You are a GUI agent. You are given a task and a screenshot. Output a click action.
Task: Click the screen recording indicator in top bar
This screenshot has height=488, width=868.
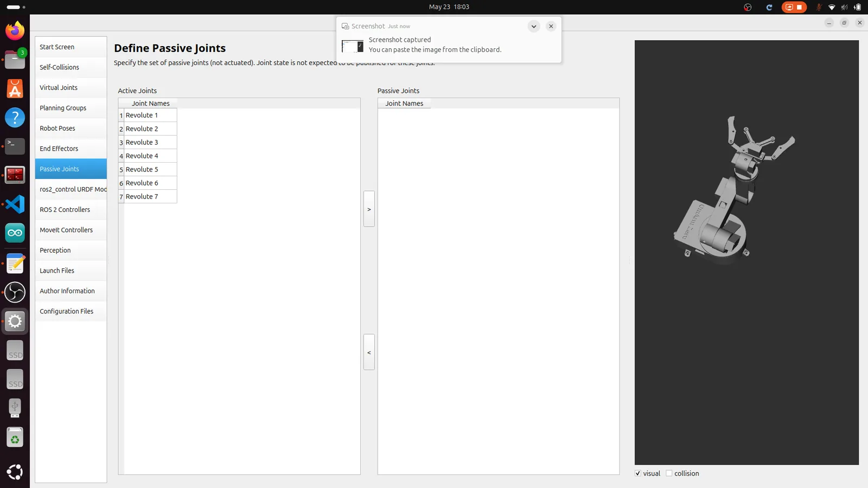tap(794, 7)
